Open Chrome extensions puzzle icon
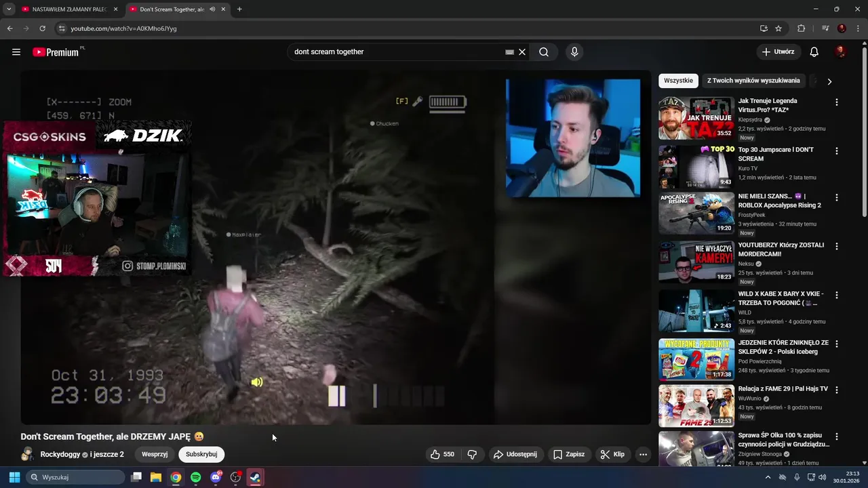Screen dimensions: 868x488 [x=801, y=28]
